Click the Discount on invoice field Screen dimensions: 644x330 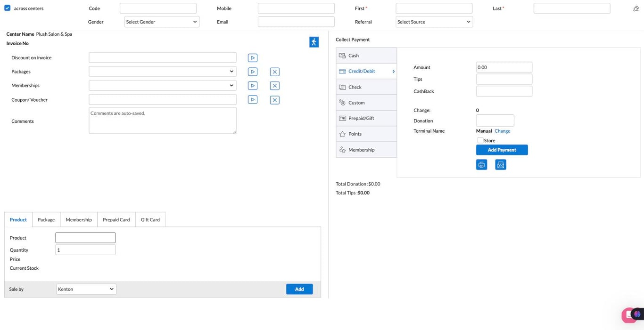pyautogui.click(x=163, y=57)
